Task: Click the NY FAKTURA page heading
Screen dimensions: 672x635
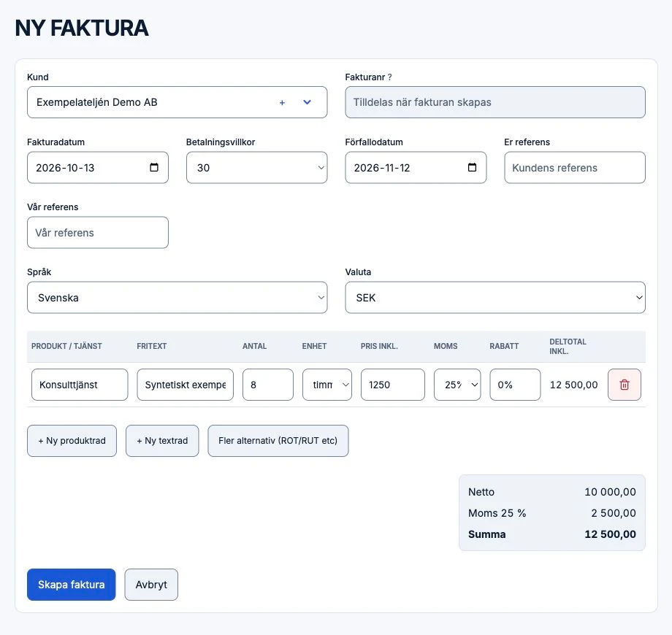Action: pos(81,28)
